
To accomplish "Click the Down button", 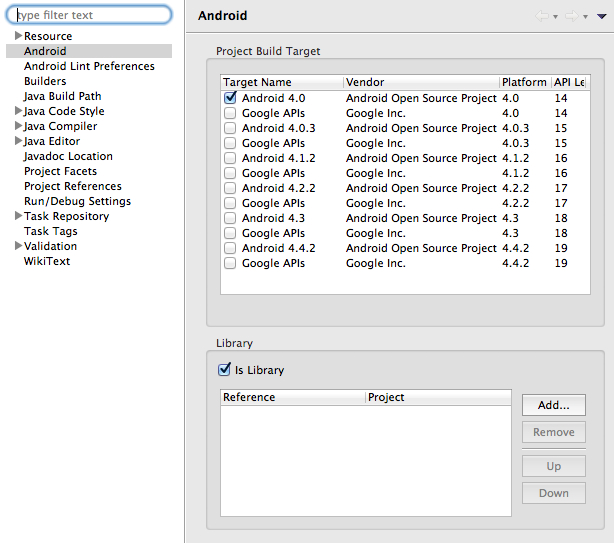I will coord(554,493).
